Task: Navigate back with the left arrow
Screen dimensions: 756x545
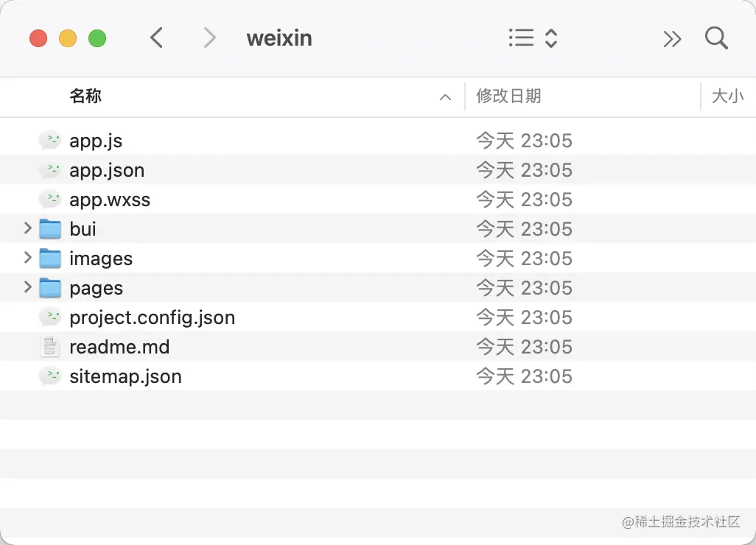Action: [156, 38]
